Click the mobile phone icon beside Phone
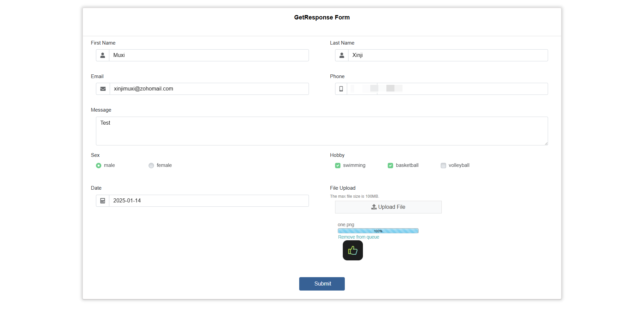644x313 pixels. [341, 89]
